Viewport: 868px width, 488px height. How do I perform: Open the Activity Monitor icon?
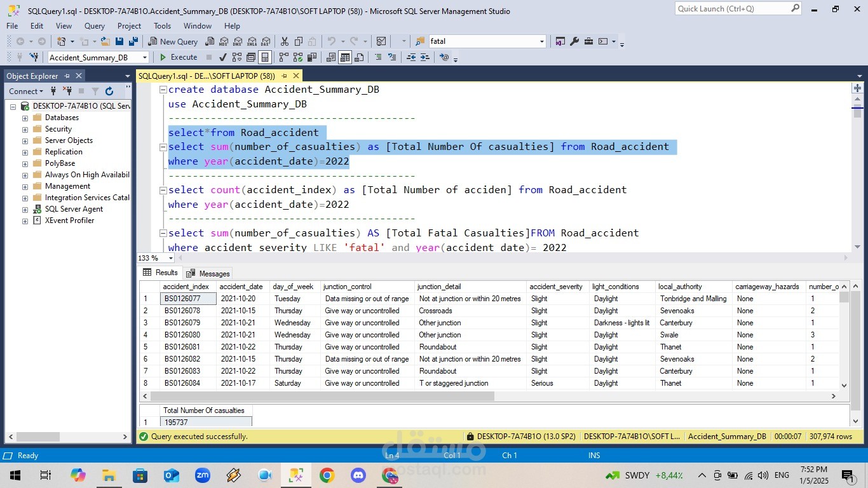point(381,41)
